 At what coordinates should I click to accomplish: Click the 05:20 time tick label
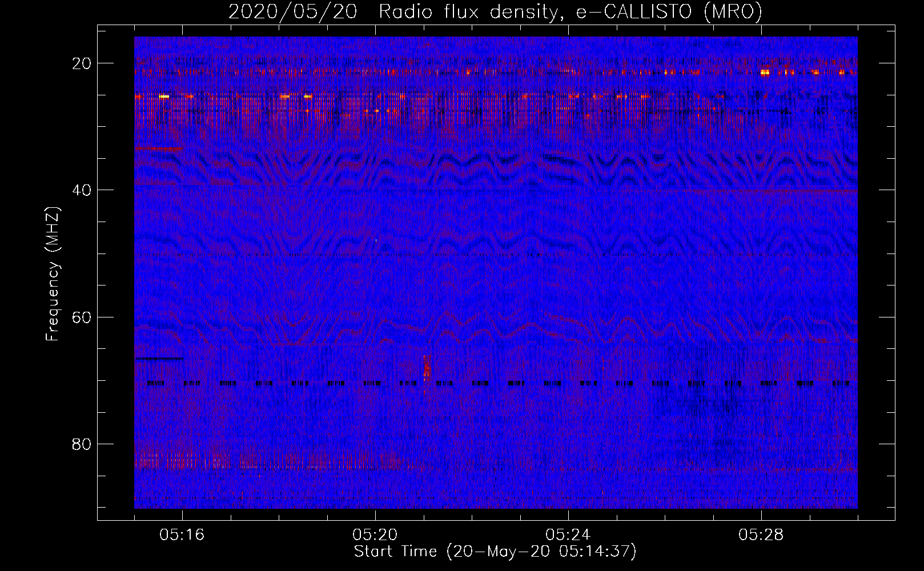tap(375, 535)
